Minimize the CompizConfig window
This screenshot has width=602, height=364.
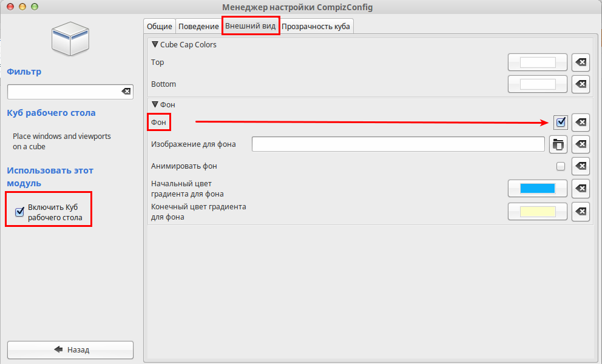point(22,7)
